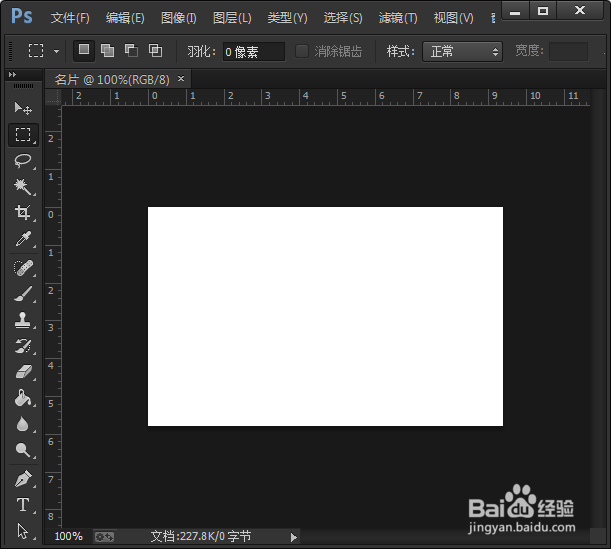Image resolution: width=611 pixels, height=549 pixels.
Task: Close the Photoshop window
Action: [x=580, y=11]
